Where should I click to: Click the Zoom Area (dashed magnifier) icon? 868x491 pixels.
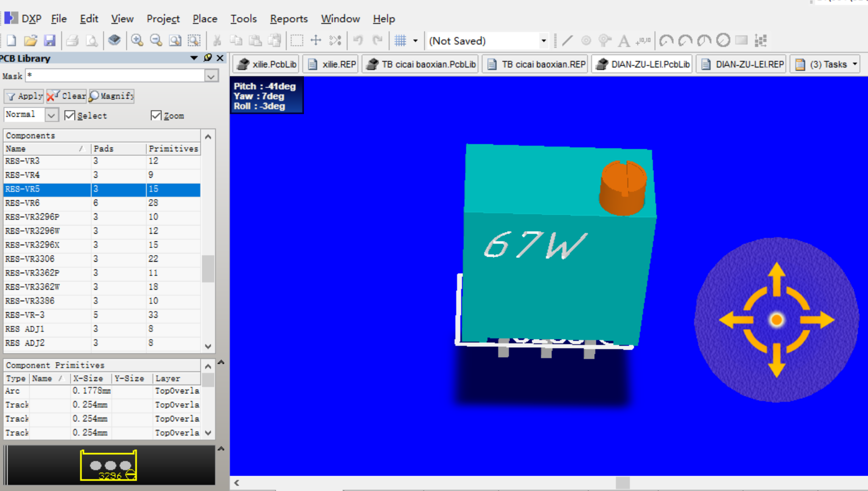194,41
